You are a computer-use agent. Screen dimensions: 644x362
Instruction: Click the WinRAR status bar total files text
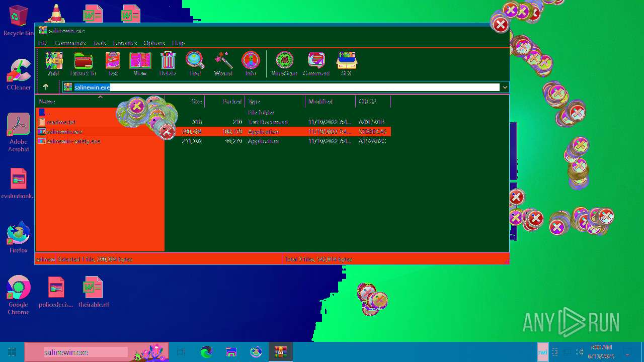pyautogui.click(x=318, y=259)
